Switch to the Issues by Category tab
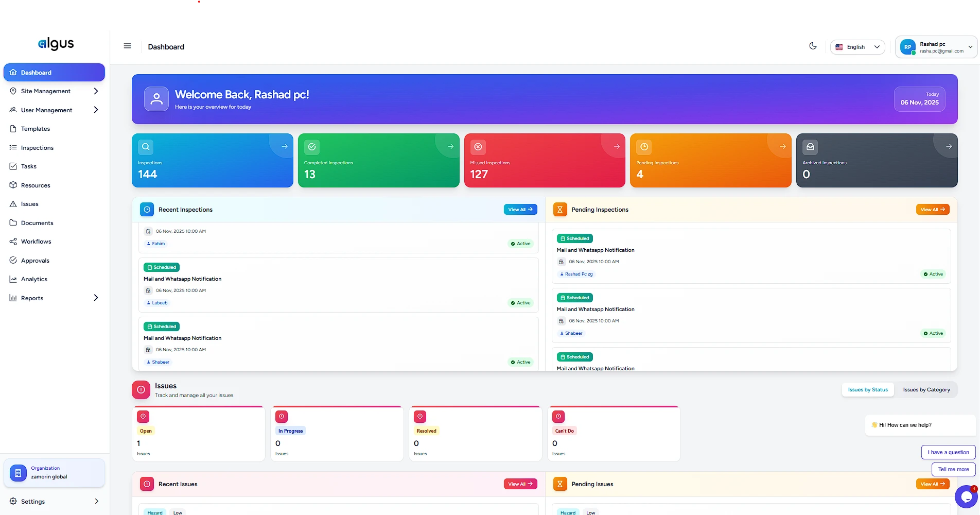The image size is (980, 515). click(x=926, y=390)
